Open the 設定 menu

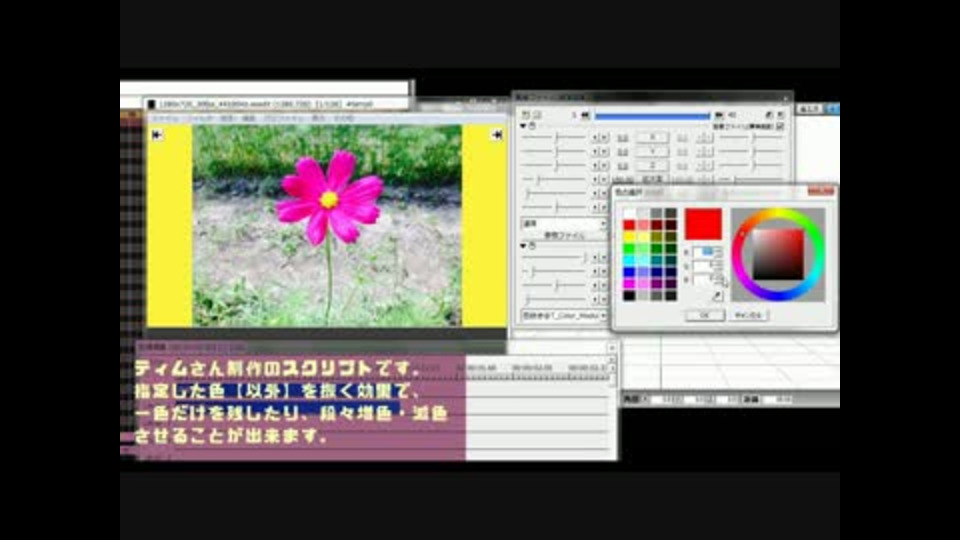[227, 118]
